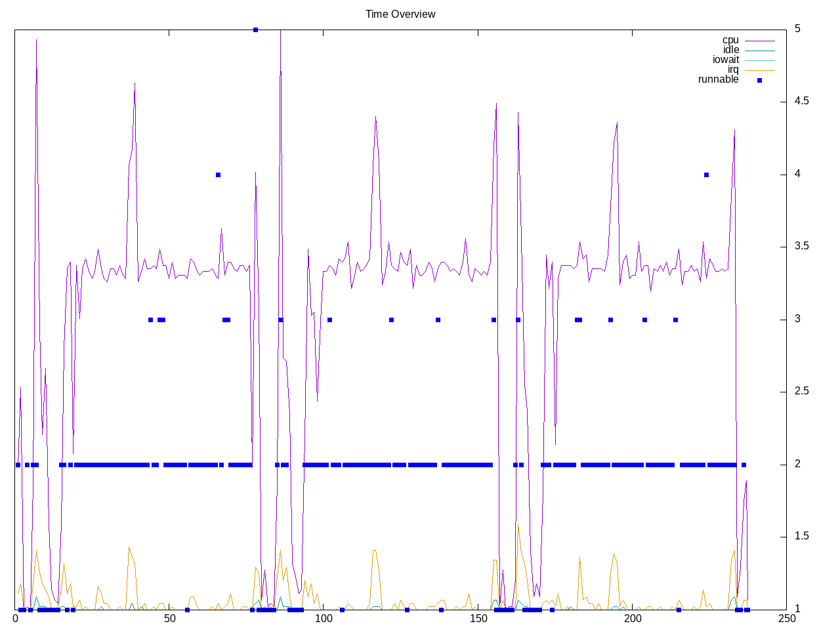Click the line sample beside iowait legend
The image size is (840, 630).
click(x=759, y=60)
